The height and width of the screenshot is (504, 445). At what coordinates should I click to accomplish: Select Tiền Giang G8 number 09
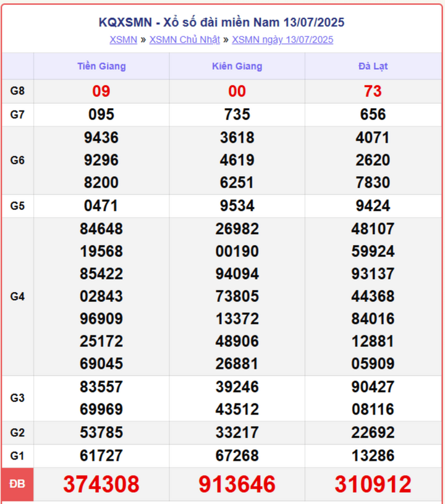pos(101,91)
